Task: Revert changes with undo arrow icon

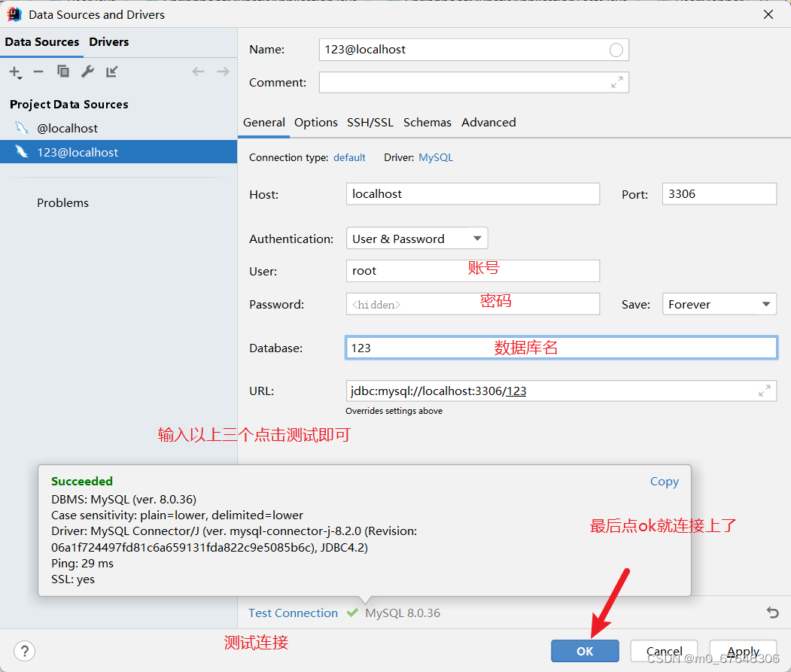Action: click(x=772, y=613)
